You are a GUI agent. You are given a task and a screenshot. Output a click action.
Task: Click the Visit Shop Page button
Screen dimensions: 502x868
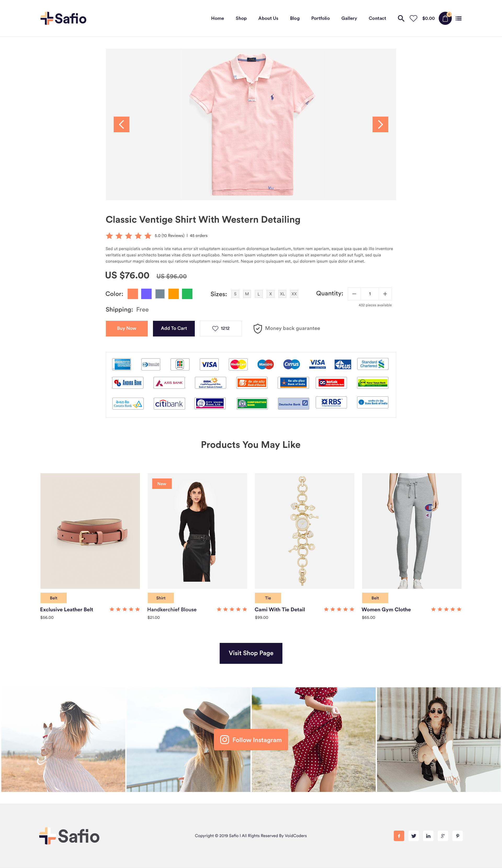tap(251, 653)
